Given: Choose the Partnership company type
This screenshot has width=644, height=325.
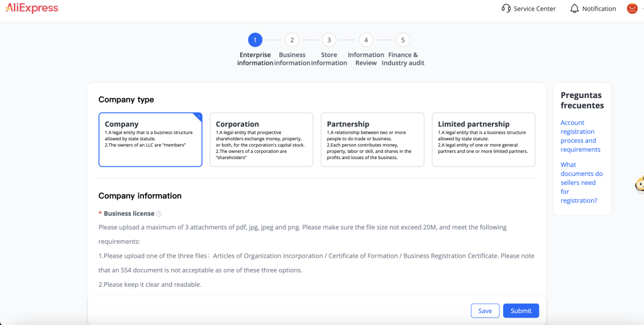Looking at the screenshot, I should click(x=372, y=140).
